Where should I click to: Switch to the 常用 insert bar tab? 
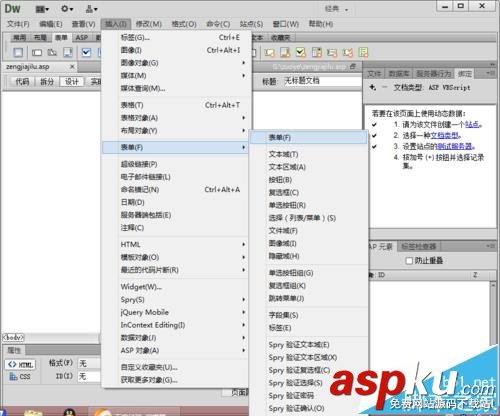[19, 38]
